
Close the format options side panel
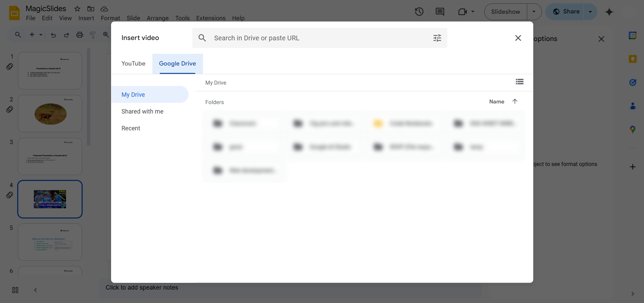(601, 39)
